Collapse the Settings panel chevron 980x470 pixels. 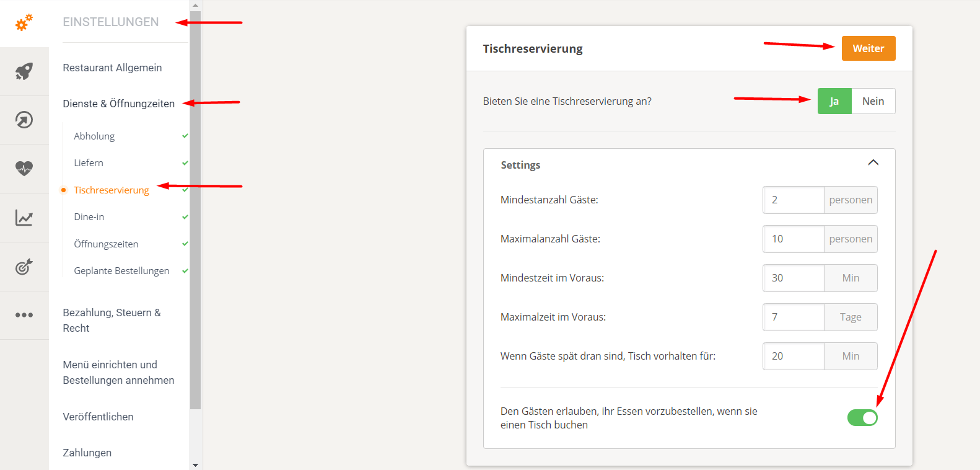point(873,163)
